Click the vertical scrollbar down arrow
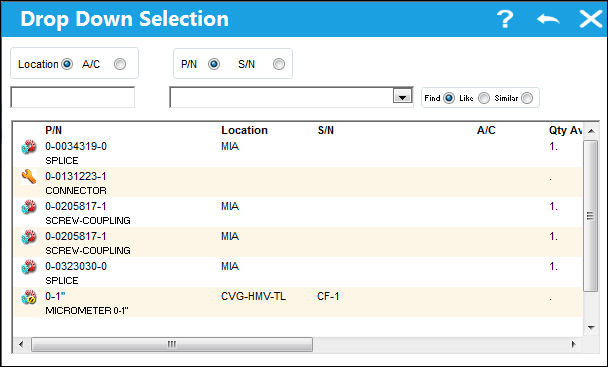This screenshot has height=367, width=608. (x=591, y=328)
